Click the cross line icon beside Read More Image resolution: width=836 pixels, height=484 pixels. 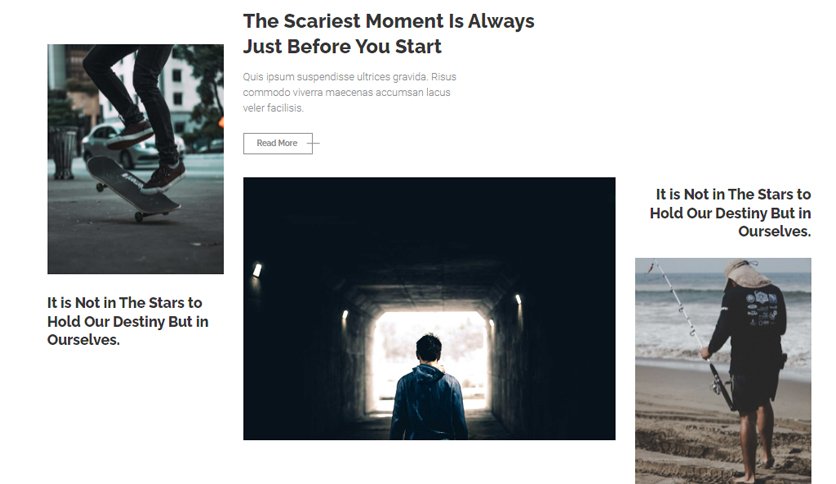pyautogui.click(x=314, y=143)
